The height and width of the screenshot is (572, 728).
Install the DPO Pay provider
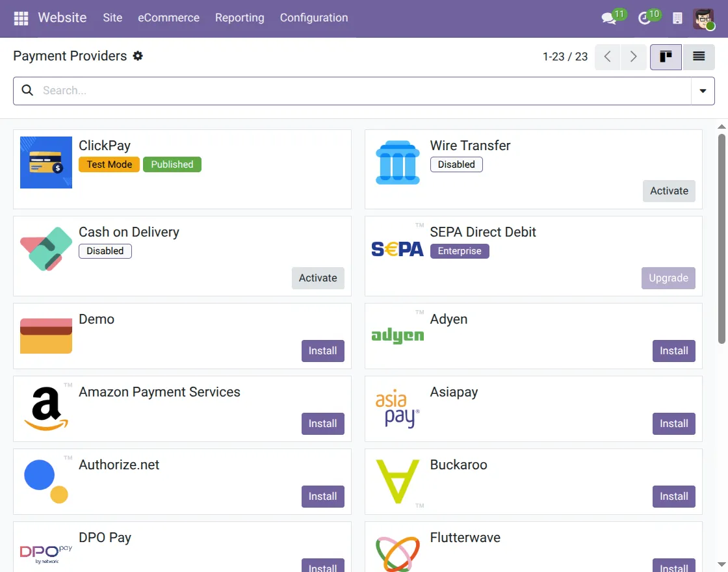[322, 565]
